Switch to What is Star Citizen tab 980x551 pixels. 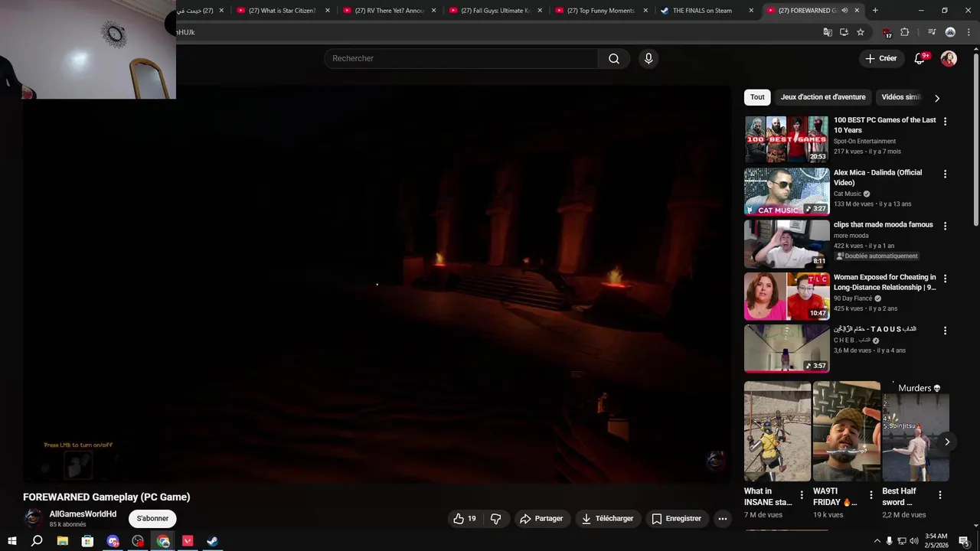coord(282,11)
